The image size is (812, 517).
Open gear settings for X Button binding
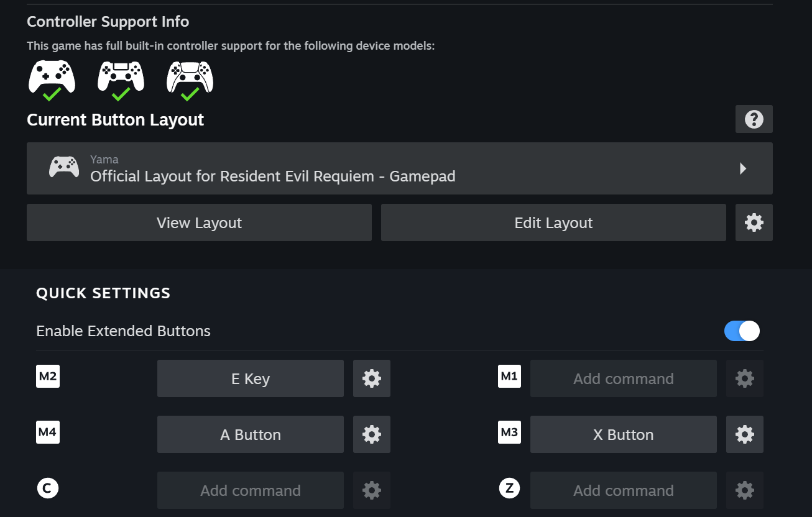[x=744, y=434]
